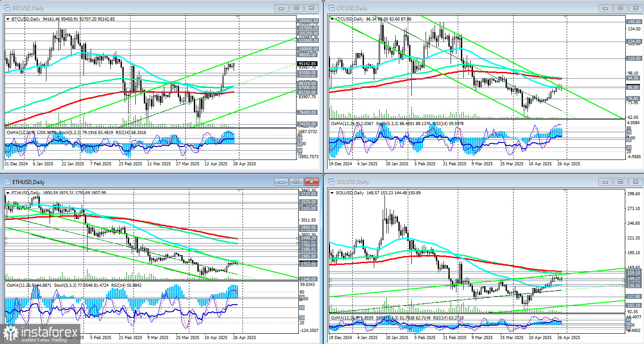
Task: Click the OsMA indicator label in BTCUSD chart
Action: tap(31, 132)
